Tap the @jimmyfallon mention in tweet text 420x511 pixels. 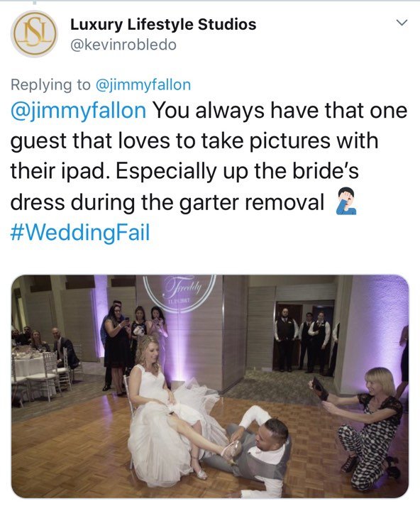tap(79, 111)
